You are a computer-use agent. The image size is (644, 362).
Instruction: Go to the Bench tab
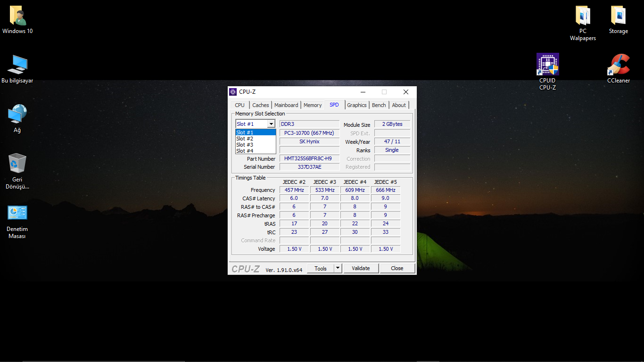click(x=379, y=105)
